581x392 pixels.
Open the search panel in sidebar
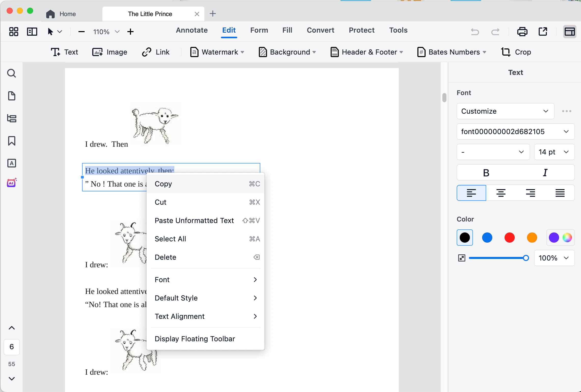[11, 73]
